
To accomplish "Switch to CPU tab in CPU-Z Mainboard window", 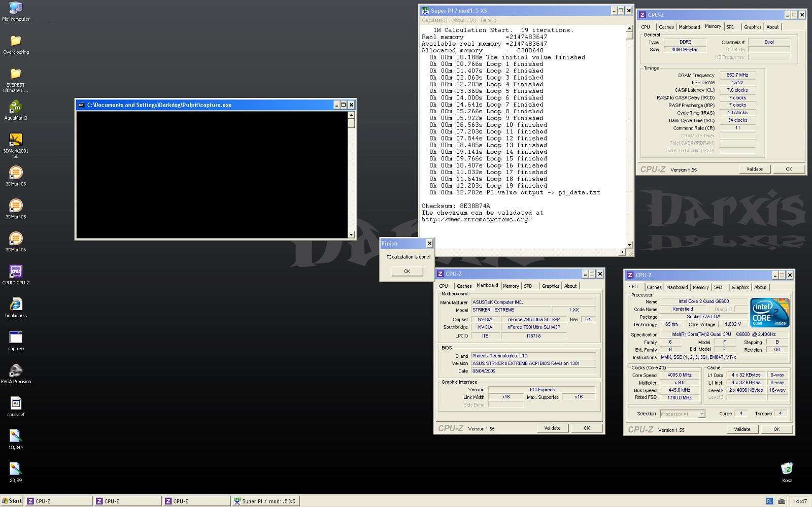I will point(444,286).
